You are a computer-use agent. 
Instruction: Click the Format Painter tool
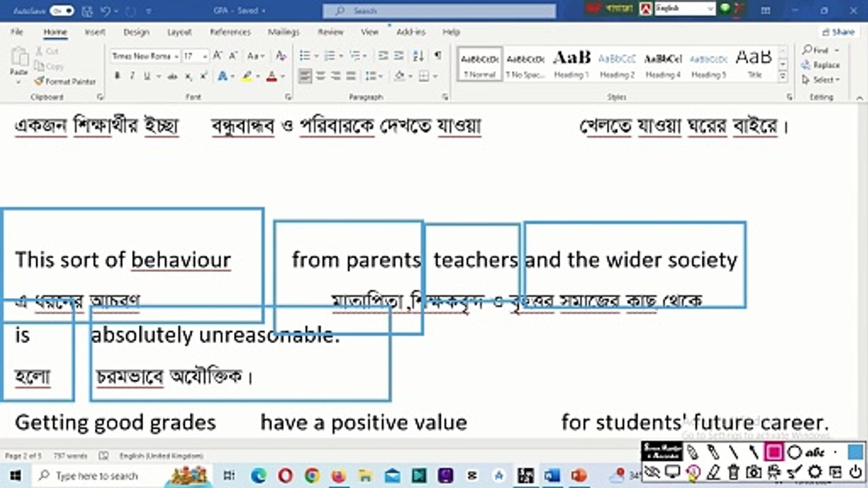click(x=65, y=81)
